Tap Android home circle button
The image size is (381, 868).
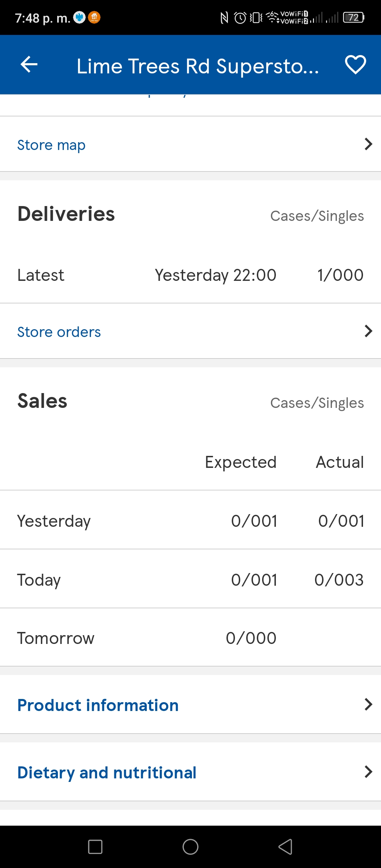(x=190, y=846)
